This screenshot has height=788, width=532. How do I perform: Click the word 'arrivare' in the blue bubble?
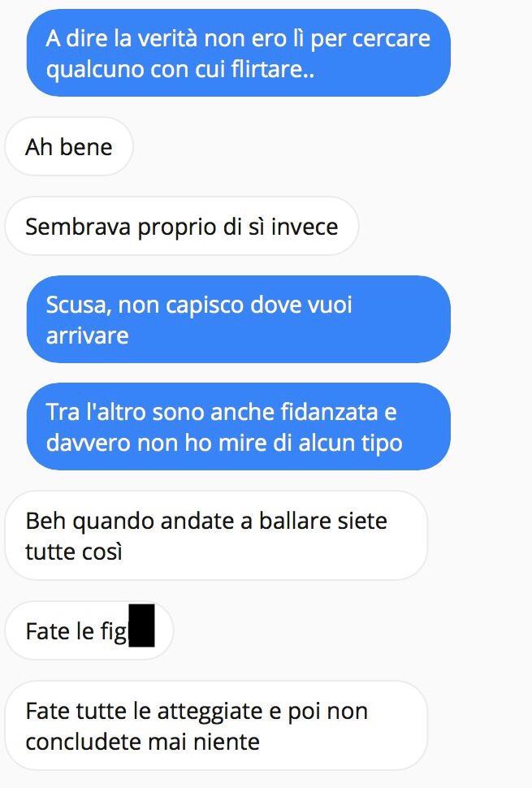88,336
